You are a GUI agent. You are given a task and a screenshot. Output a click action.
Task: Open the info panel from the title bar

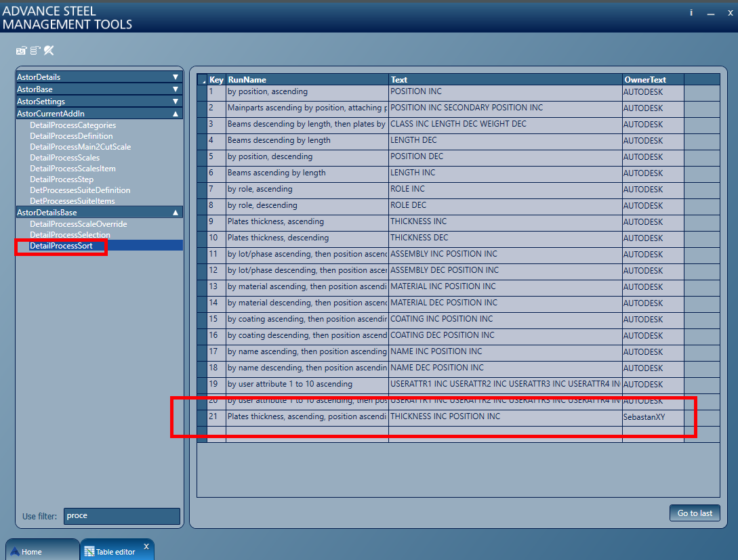690,13
